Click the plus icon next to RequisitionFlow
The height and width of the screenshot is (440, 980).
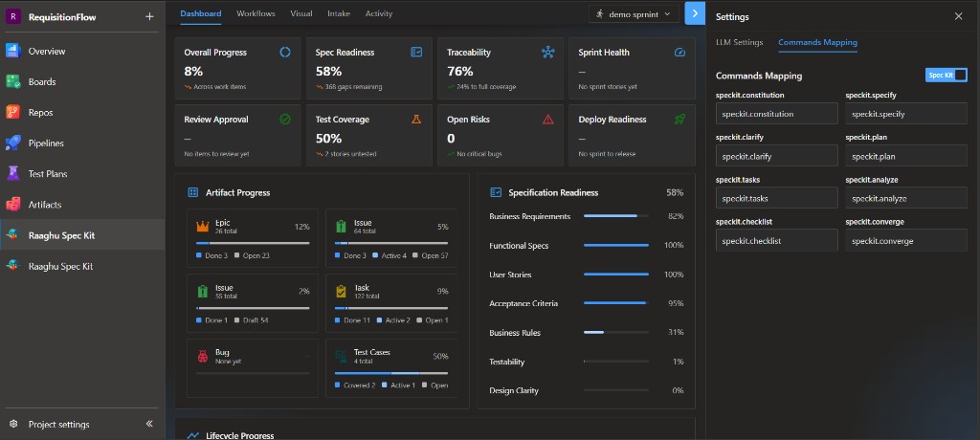coord(149,17)
